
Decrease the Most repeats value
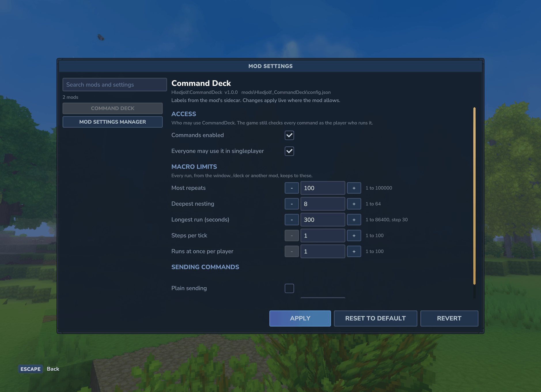[292, 188]
